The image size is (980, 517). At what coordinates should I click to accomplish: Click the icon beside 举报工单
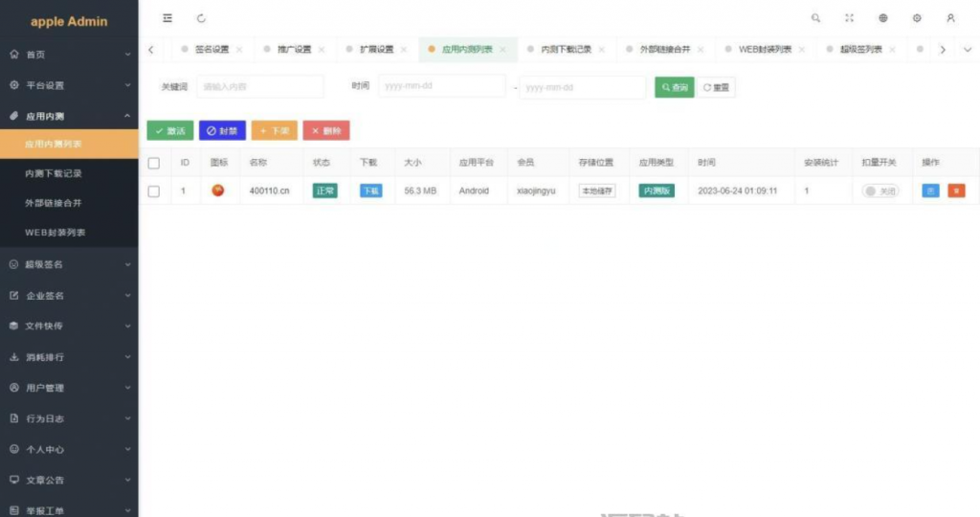[14, 510]
